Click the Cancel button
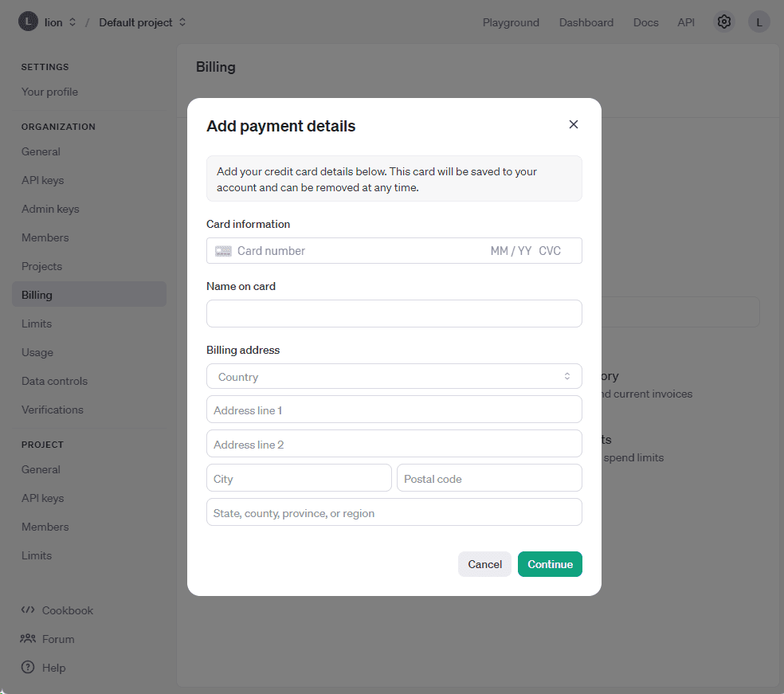The height and width of the screenshot is (694, 784). point(484,564)
